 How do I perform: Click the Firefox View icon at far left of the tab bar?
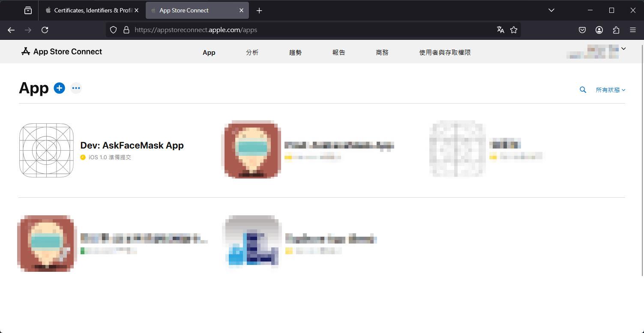pyautogui.click(x=28, y=10)
